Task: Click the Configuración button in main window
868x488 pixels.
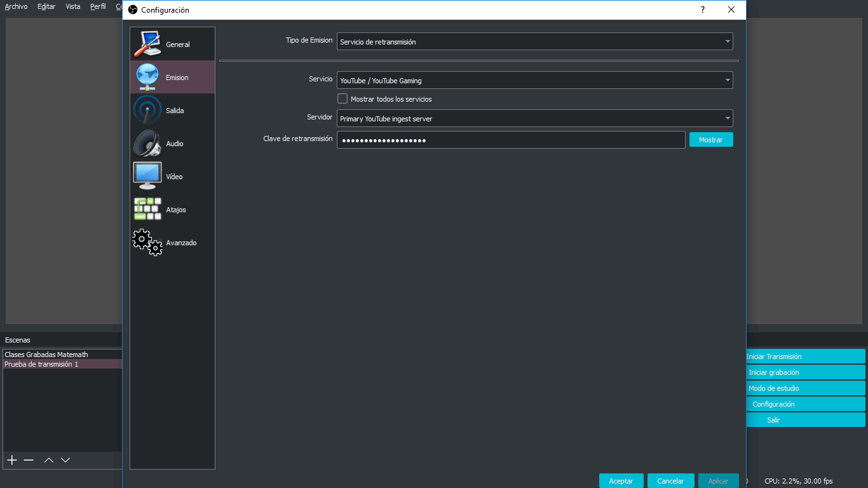Action: [806, 404]
